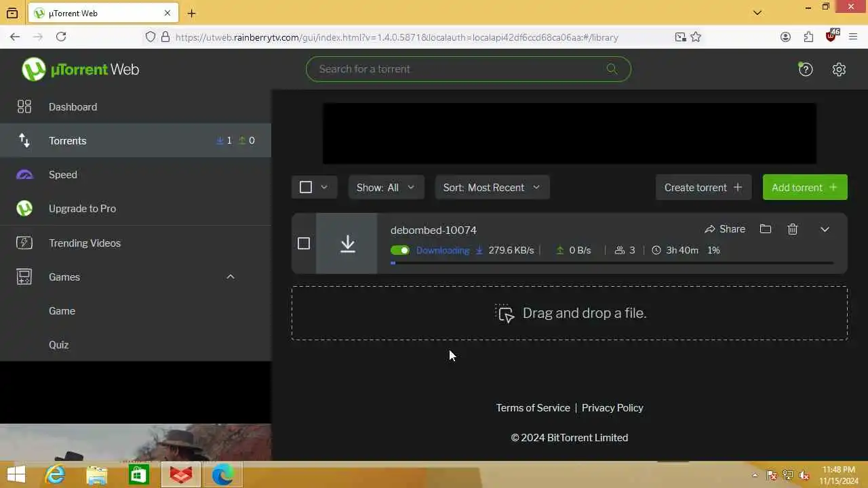Click the Games controller icon
The height and width of the screenshot is (488, 868).
coord(24,277)
